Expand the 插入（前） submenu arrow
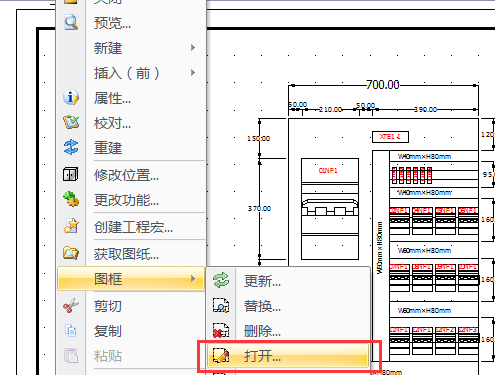This screenshot has height=375, width=495. [x=193, y=73]
